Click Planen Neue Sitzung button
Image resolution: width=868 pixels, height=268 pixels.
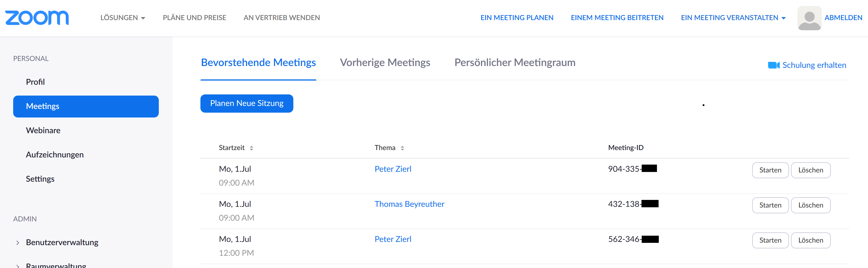coord(247,103)
